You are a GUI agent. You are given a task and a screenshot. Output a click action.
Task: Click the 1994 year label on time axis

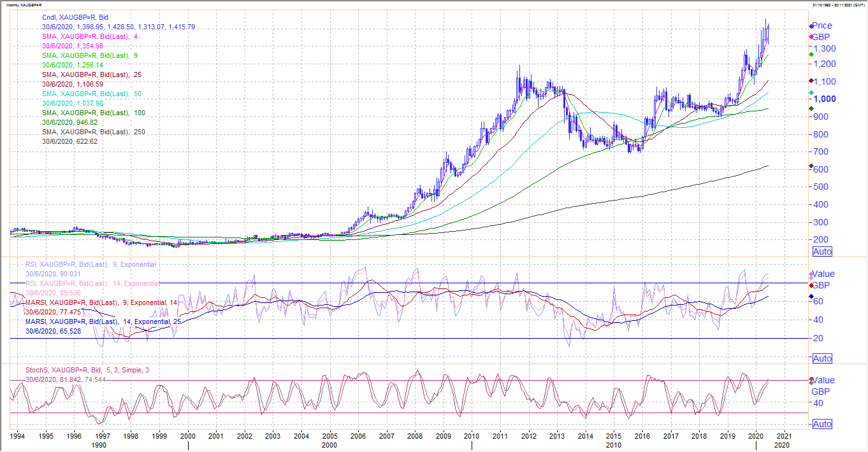pyautogui.click(x=17, y=437)
